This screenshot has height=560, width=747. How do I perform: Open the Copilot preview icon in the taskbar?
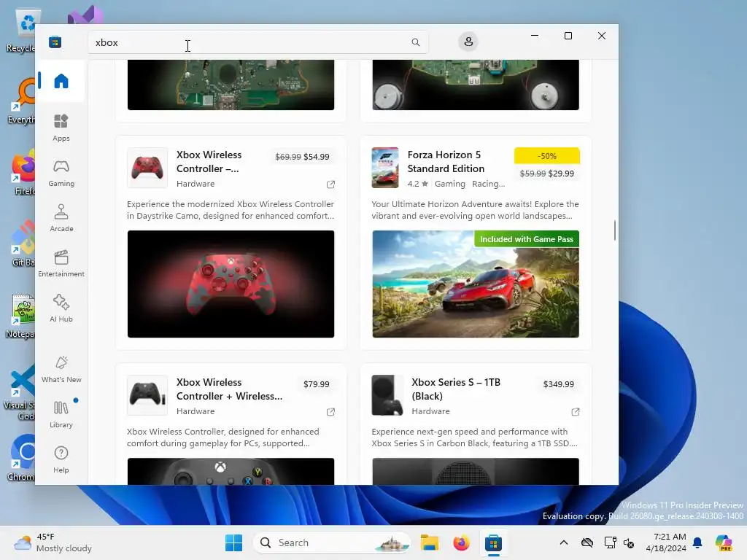[x=723, y=542]
